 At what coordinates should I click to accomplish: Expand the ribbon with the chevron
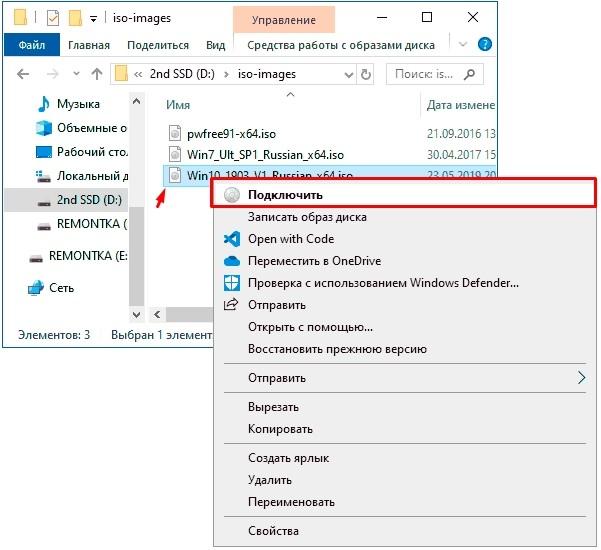pos(463,44)
